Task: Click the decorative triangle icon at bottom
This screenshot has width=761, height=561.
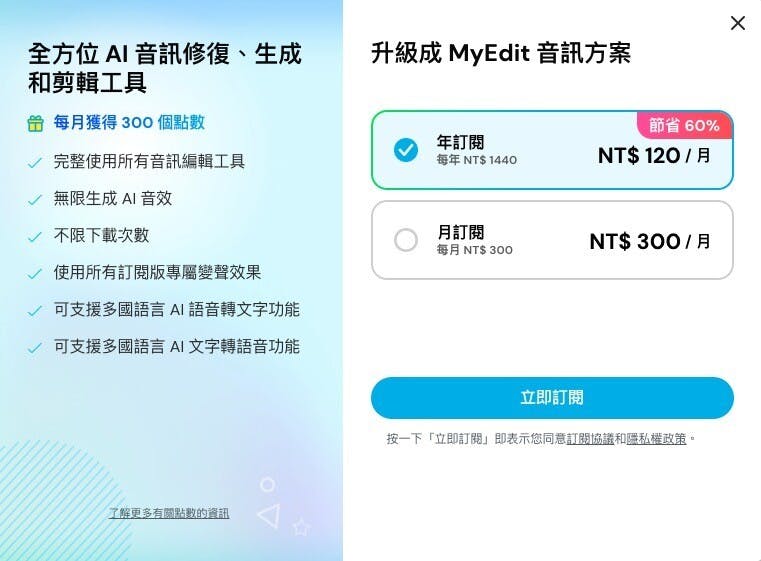Action: click(x=269, y=515)
